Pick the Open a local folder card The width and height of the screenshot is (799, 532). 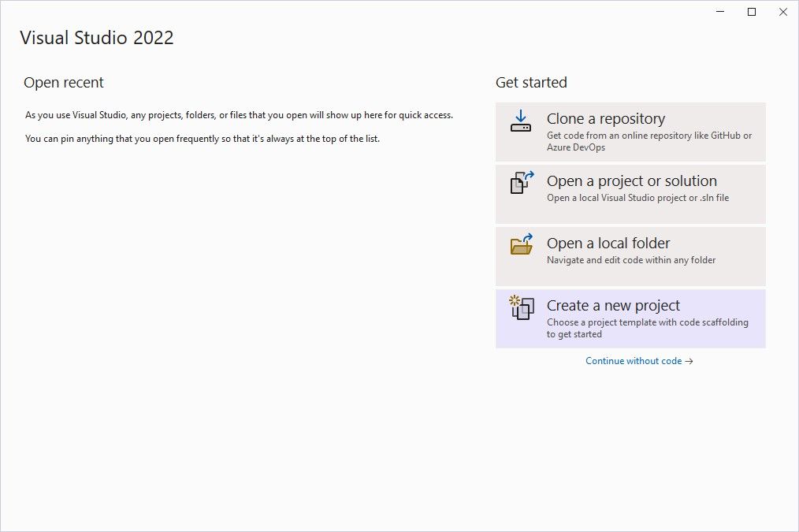[630, 255]
